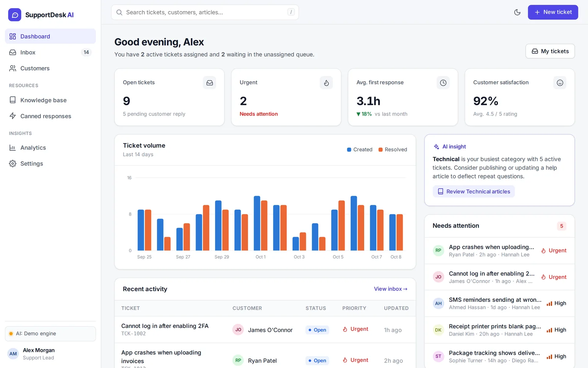
Task: Click the View inbox link
Action: pyautogui.click(x=391, y=289)
